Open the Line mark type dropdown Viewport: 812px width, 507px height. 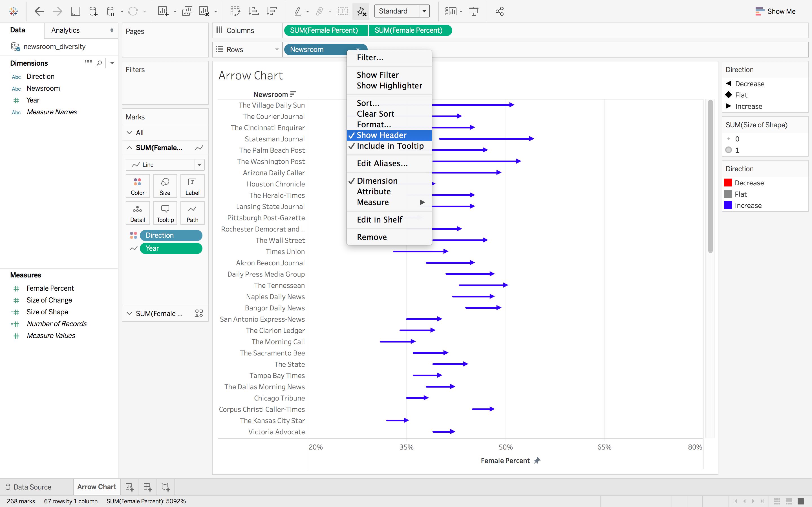[200, 165]
